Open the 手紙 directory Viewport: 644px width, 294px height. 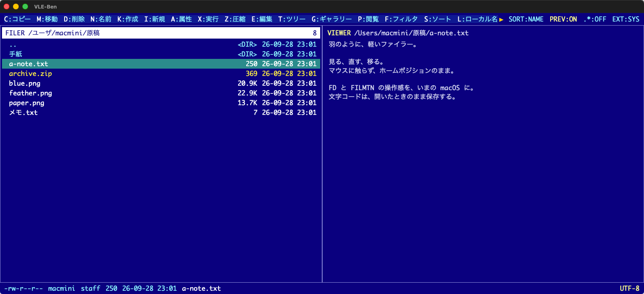click(x=161, y=54)
